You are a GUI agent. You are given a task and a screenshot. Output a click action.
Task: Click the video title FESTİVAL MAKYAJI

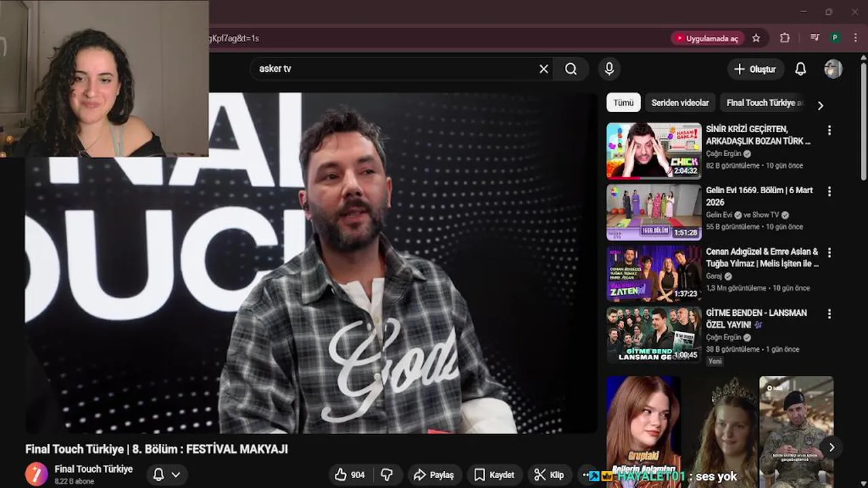(x=157, y=449)
